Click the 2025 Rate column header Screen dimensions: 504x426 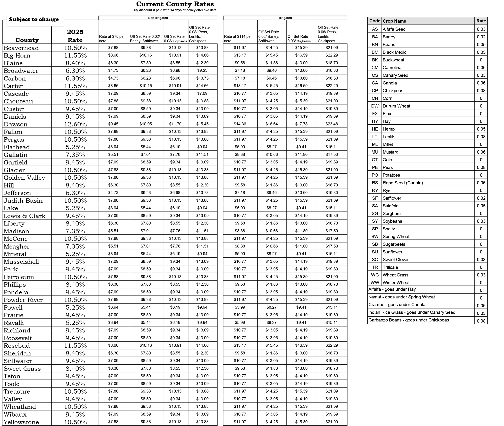pos(75,36)
